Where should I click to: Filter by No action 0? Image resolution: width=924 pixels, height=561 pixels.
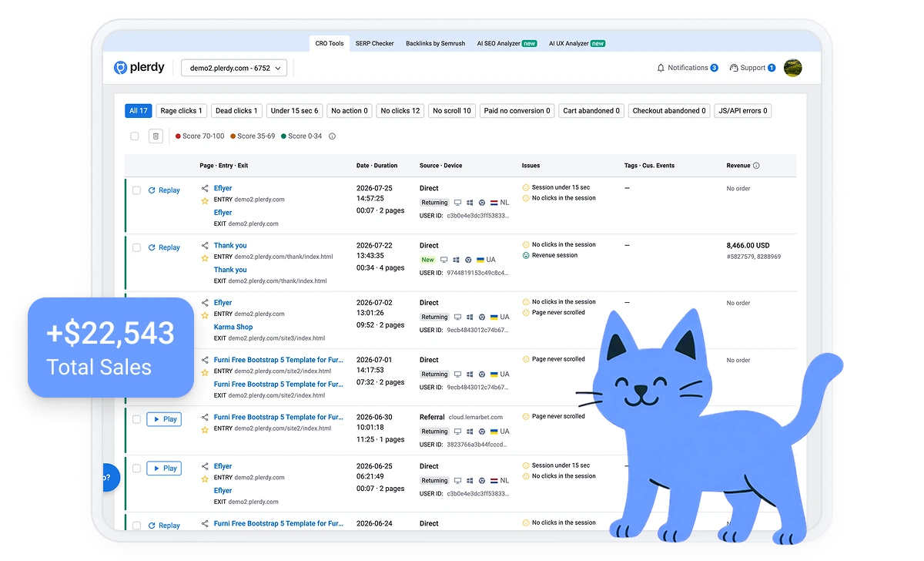(350, 111)
